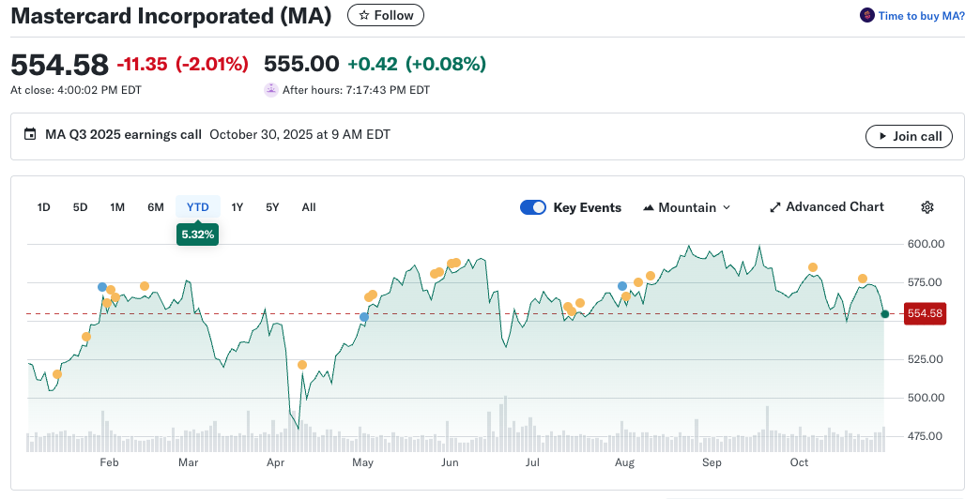Click the purple Time to buy icon
This screenshot has height=499, width=980.
[867, 16]
